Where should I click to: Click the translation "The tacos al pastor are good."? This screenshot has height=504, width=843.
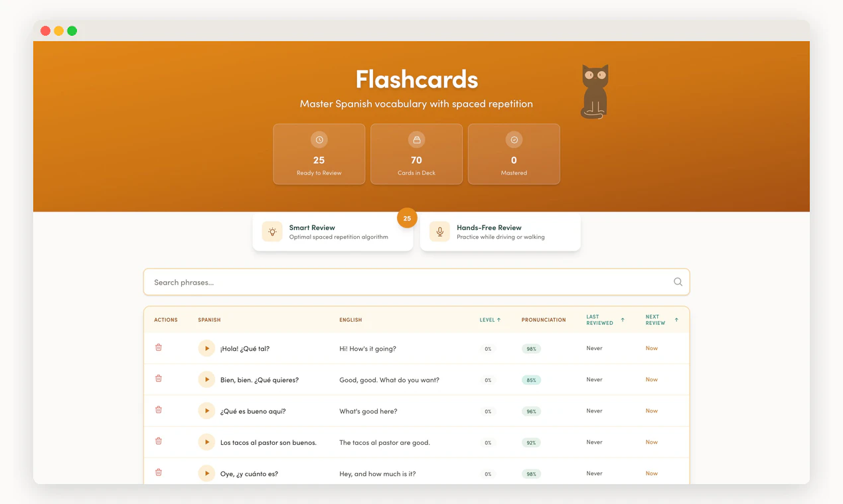(384, 442)
